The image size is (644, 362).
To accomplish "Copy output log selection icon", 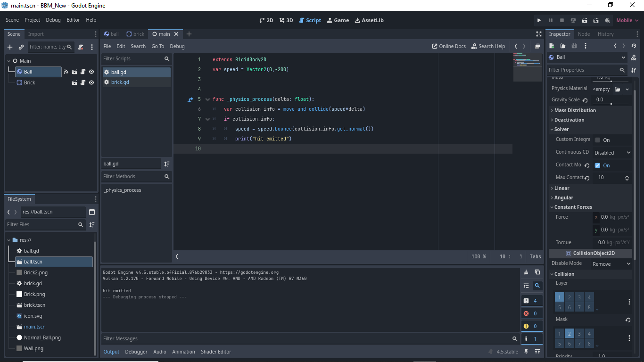I will point(537,272).
